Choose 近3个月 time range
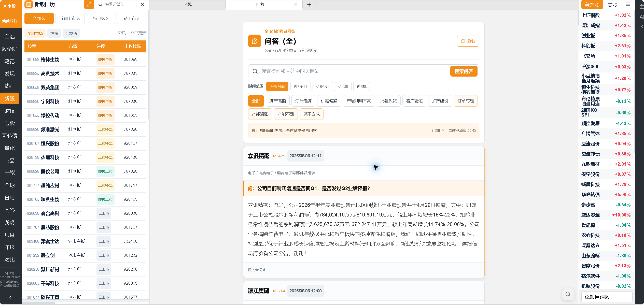This screenshot has height=305, width=644. click(300, 86)
